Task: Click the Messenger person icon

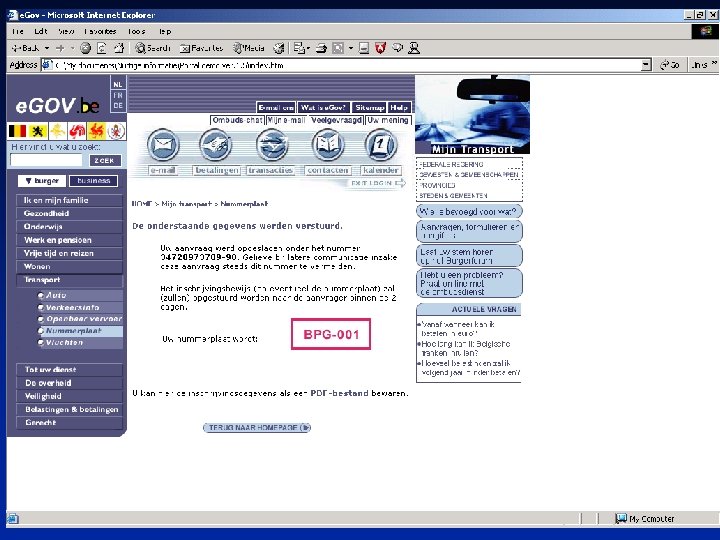Action: pos(414,48)
